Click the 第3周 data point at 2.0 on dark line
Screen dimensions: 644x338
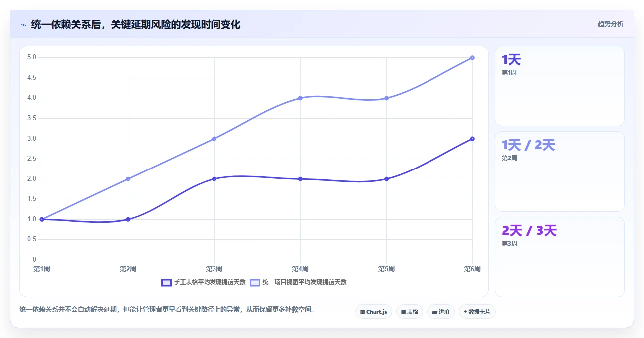pyautogui.click(x=214, y=179)
